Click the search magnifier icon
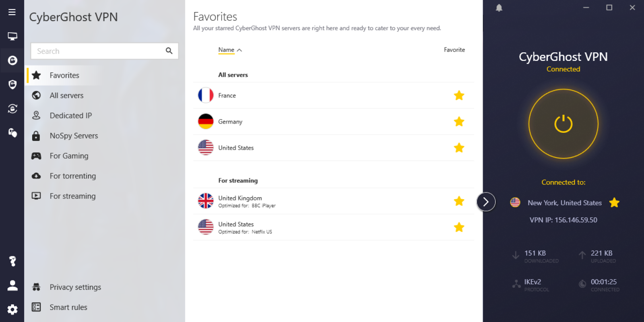This screenshot has width=644, height=322. click(x=169, y=51)
